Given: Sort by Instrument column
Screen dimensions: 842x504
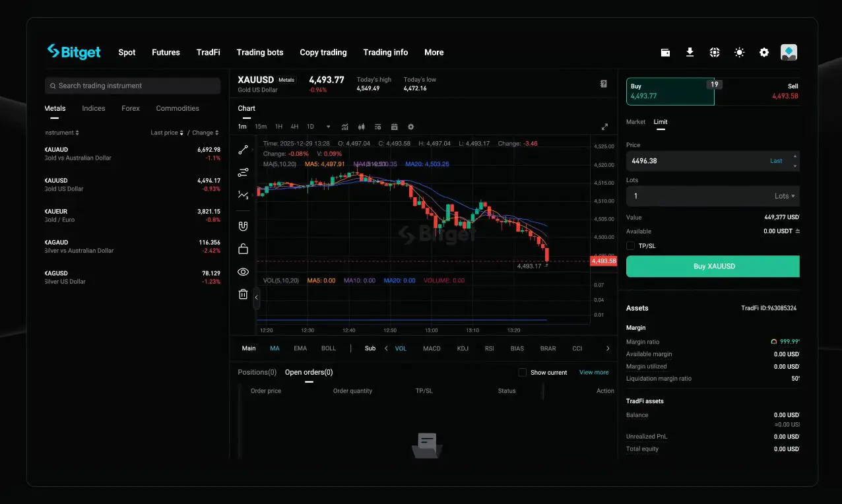Looking at the screenshot, I should (x=61, y=133).
